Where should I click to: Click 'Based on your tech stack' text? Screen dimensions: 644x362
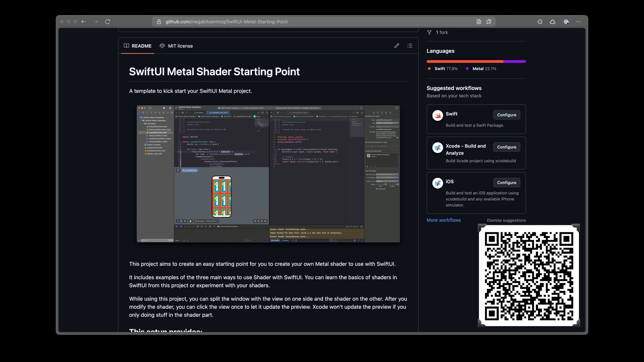(454, 96)
